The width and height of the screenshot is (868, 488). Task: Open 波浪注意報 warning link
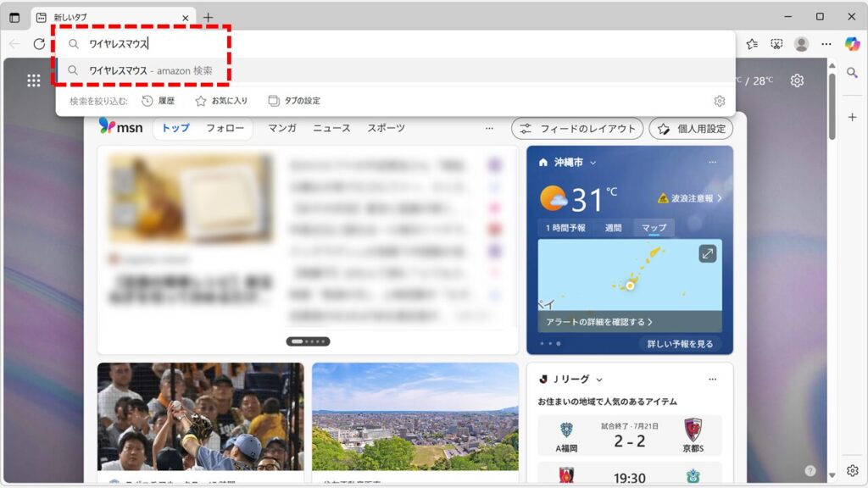(690, 198)
